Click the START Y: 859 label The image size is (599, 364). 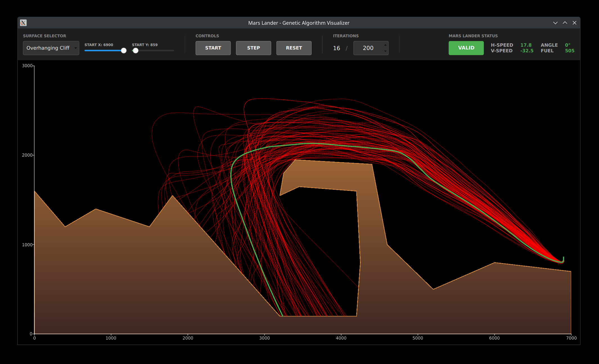(145, 45)
